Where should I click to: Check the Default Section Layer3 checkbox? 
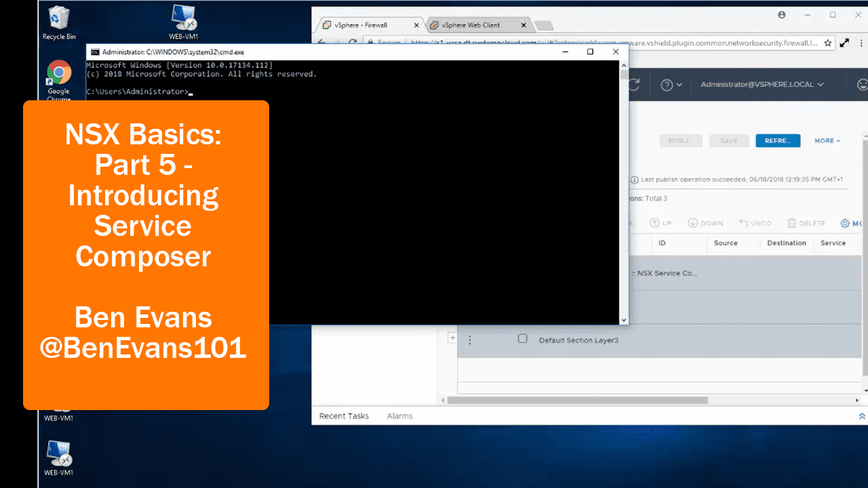coord(522,339)
